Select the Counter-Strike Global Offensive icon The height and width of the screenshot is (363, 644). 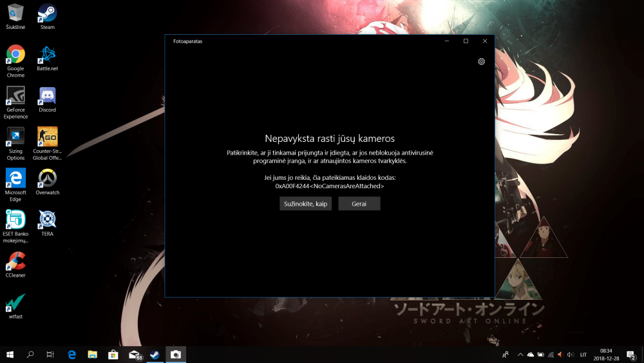[x=47, y=144]
